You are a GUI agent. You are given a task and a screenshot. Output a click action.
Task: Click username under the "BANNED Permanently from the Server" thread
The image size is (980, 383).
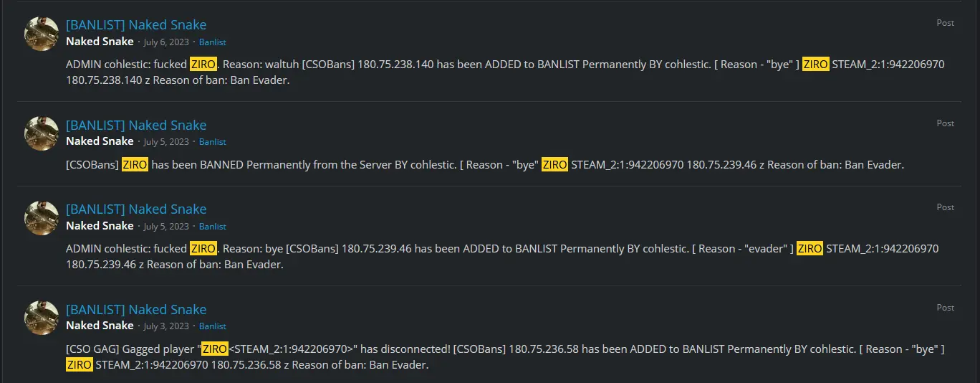click(x=100, y=141)
